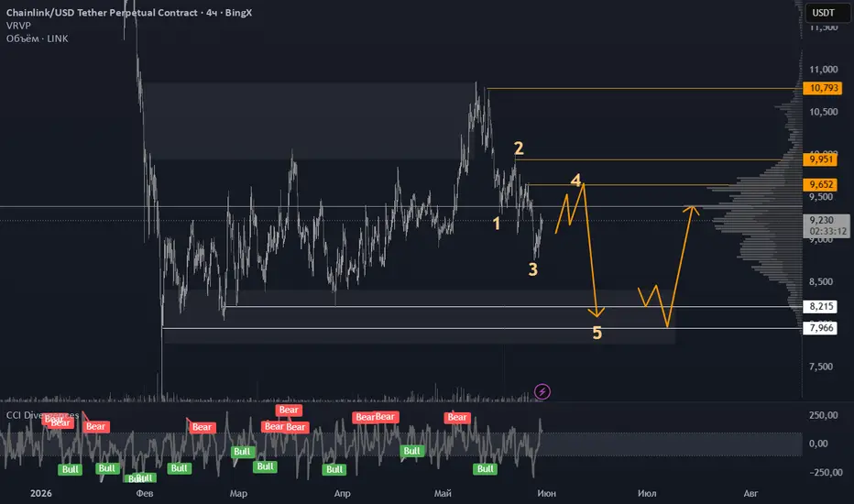Click the Объём · LINK indicator label
The image size is (854, 504).
tap(37, 38)
